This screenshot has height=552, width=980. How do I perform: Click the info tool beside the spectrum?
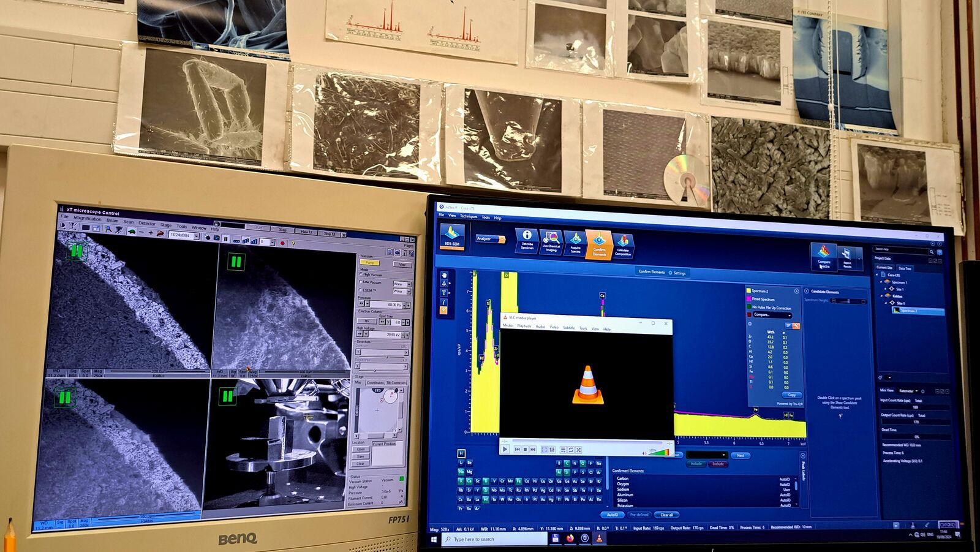point(444,302)
